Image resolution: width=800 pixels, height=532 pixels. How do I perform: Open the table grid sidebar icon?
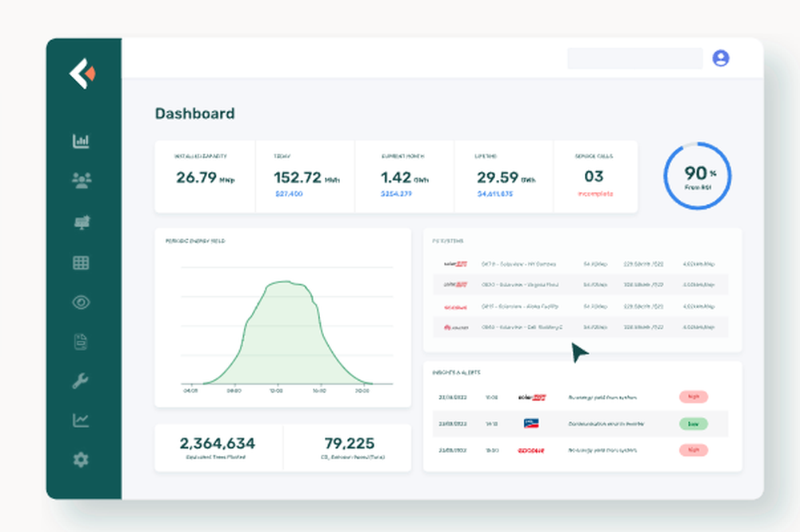(x=81, y=262)
